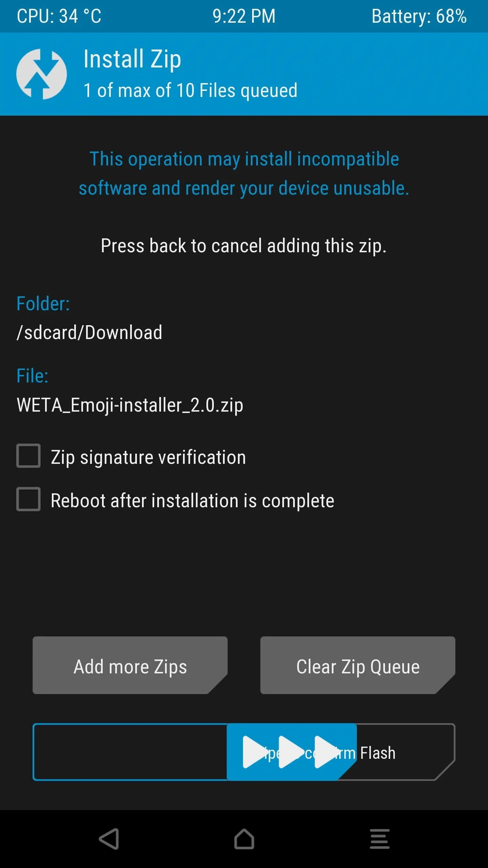
Task: Tap the back navigation triangle icon
Action: point(109,839)
